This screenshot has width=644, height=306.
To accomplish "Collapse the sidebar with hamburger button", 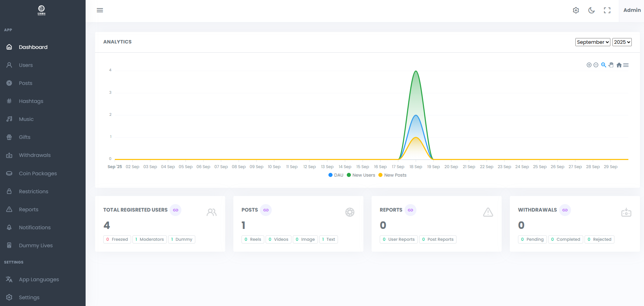I will pos(100,10).
